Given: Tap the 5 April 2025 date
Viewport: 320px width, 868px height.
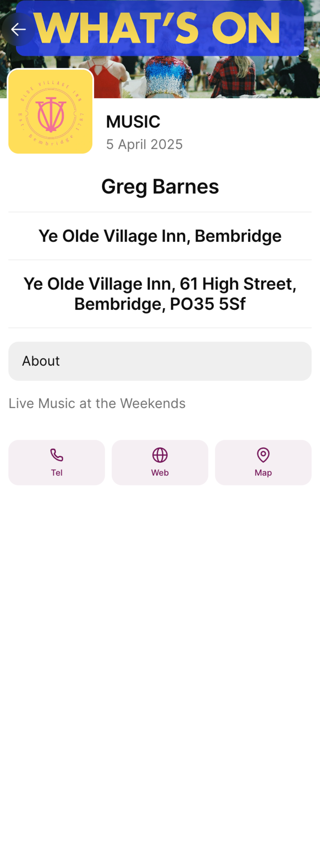Looking at the screenshot, I should click(x=144, y=144).
